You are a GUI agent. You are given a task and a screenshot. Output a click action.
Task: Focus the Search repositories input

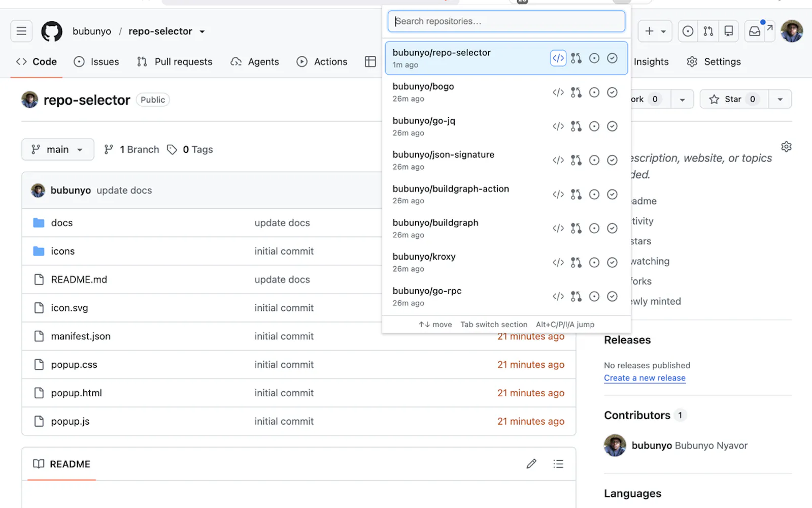point(506,21)
